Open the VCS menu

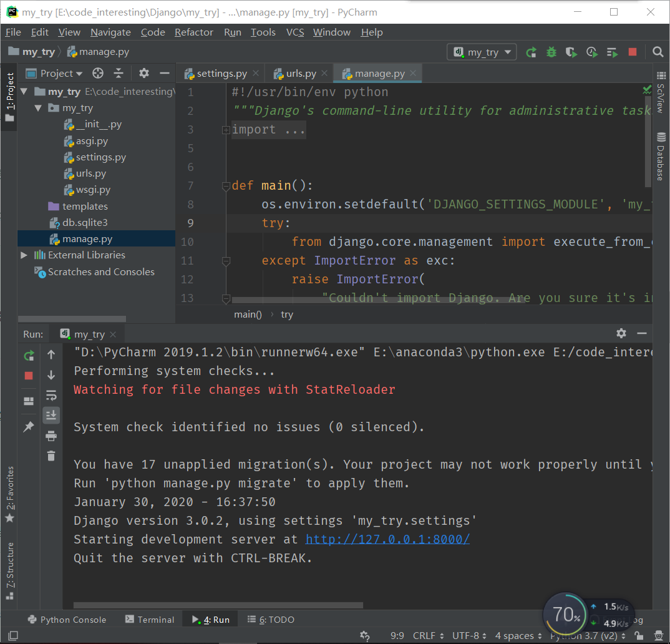(x=295, y=32)
